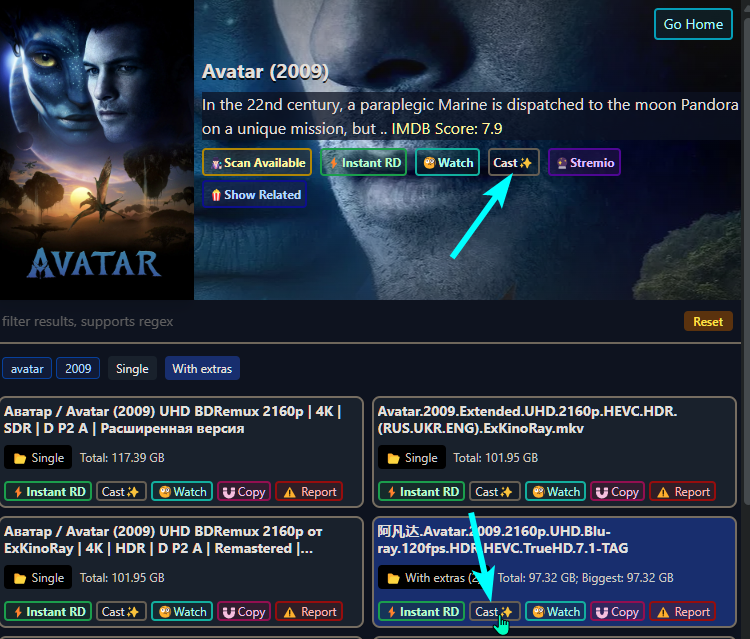Click Show Related button

point(254,194)
